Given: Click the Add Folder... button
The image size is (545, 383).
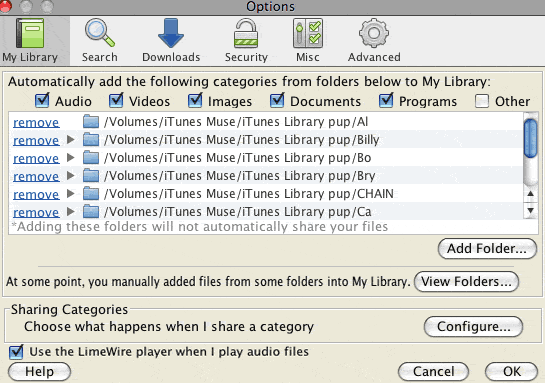Looking at the screenshot, I should pyautogui.click(x=487, y=248).
